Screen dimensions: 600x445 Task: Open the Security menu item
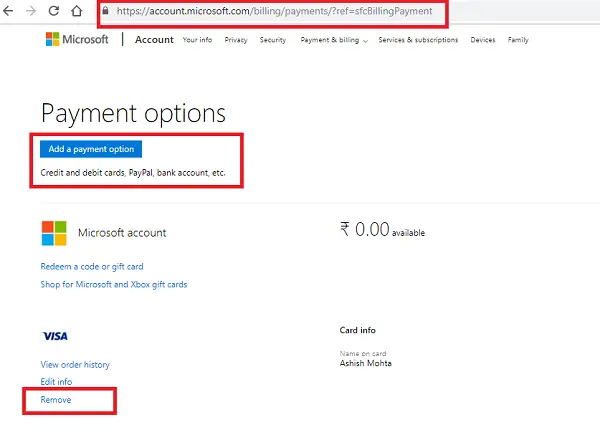[272, 40]
